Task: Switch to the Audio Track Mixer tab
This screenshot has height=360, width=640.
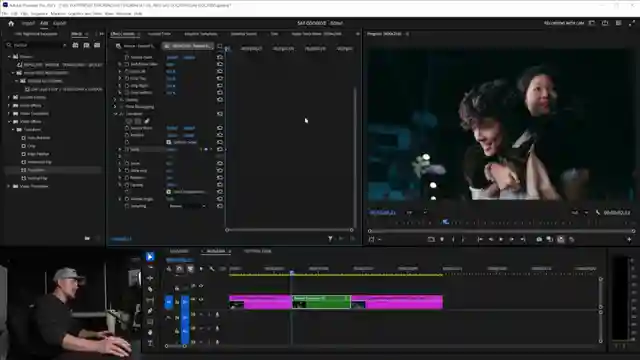Action: (317, 34)
